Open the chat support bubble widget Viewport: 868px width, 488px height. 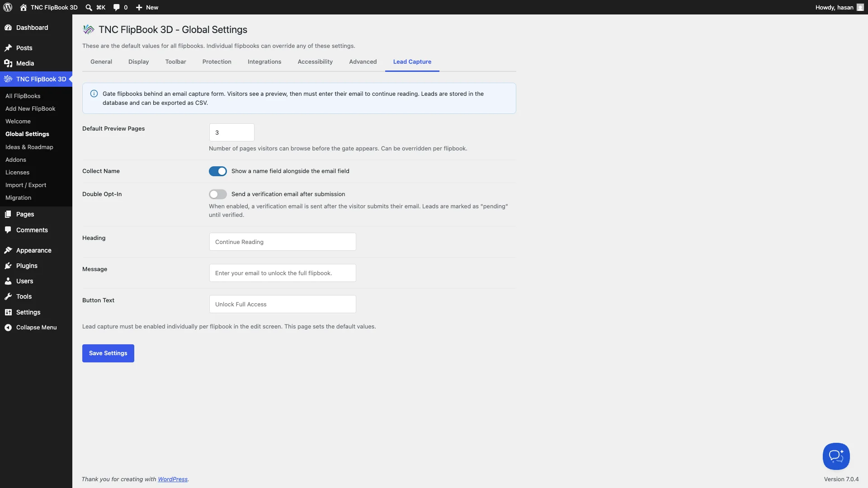point(836,456)
